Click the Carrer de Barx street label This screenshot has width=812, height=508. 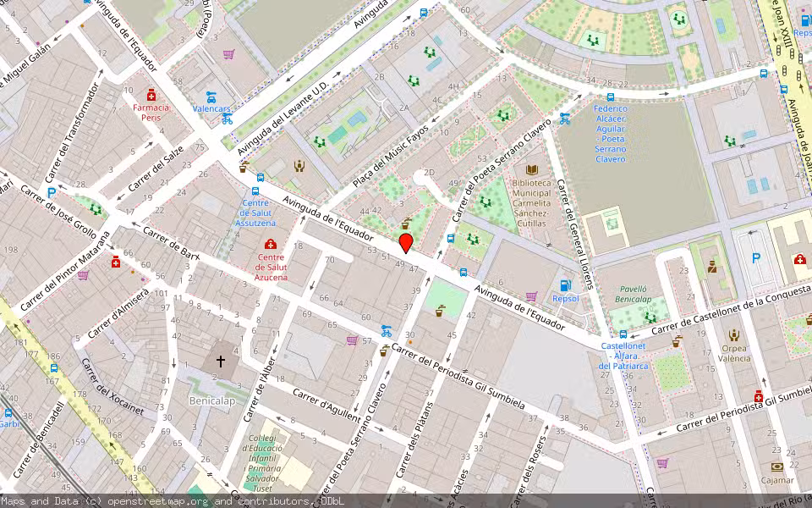coord(170,243)
